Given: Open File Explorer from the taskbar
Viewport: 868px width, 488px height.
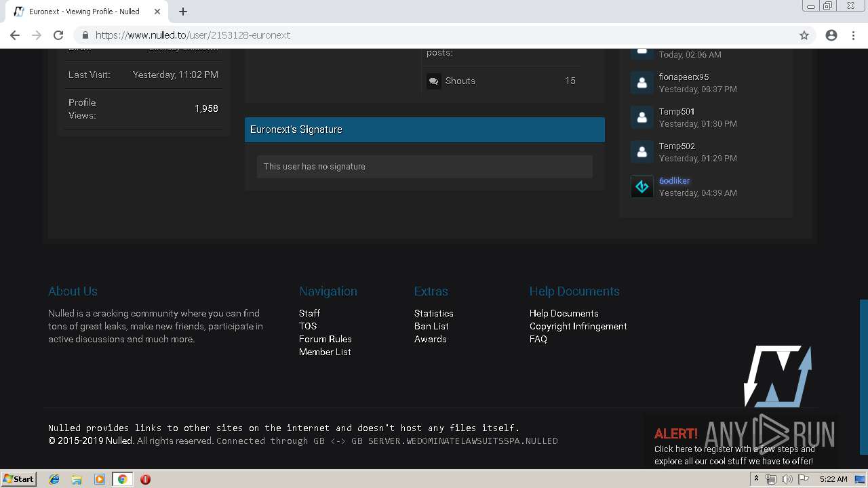Looking at the screenshot, I should coord(77,479).
